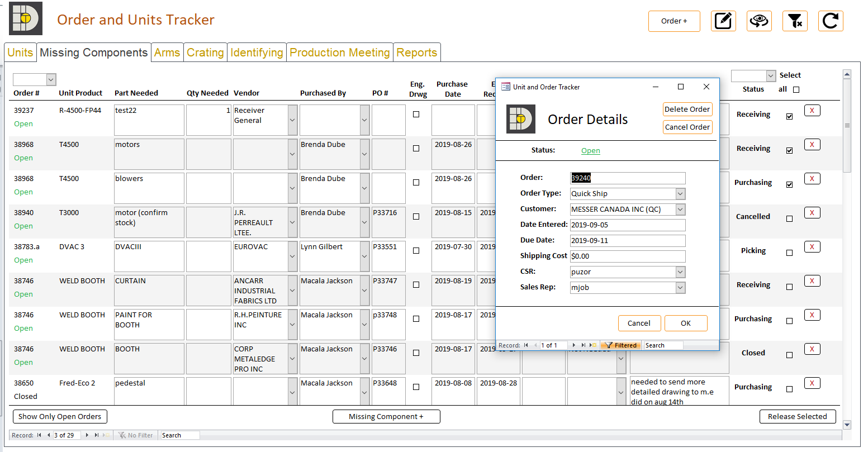Delete the 38940 motor row with X

[x=812, y=213]
